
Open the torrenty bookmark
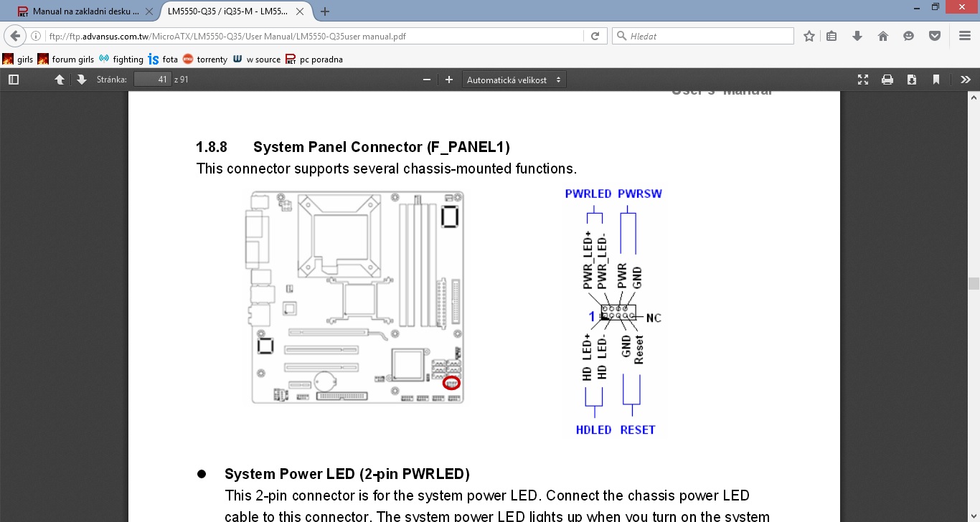coord(205,60)
